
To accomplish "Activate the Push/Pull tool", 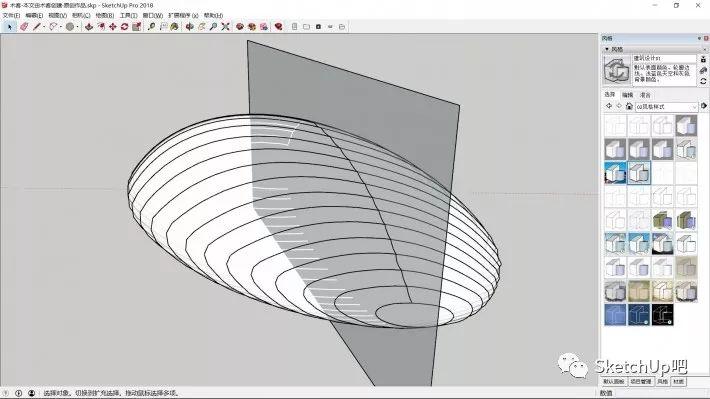I will pos(89,27).
